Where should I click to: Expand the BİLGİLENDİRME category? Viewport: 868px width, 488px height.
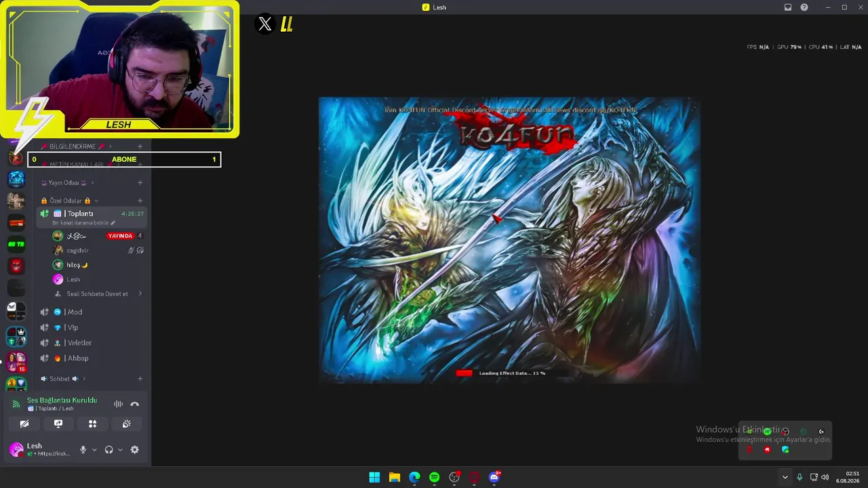coord(77,146)
